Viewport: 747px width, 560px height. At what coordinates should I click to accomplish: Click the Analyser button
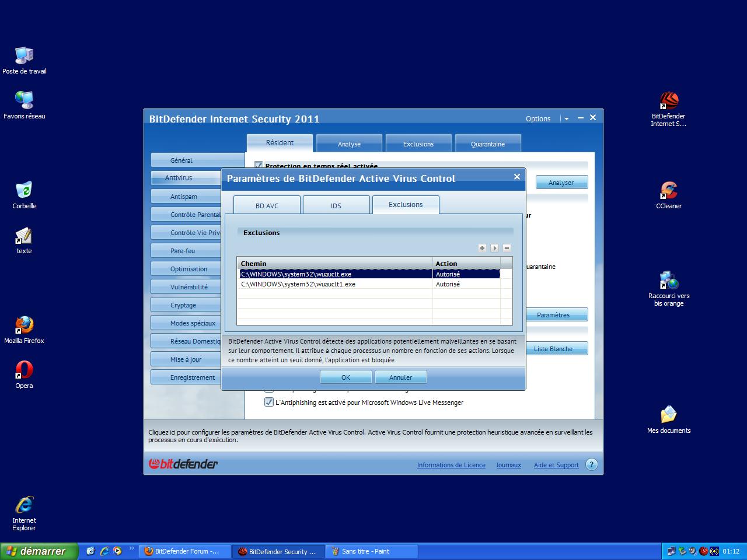coord(561,183)
